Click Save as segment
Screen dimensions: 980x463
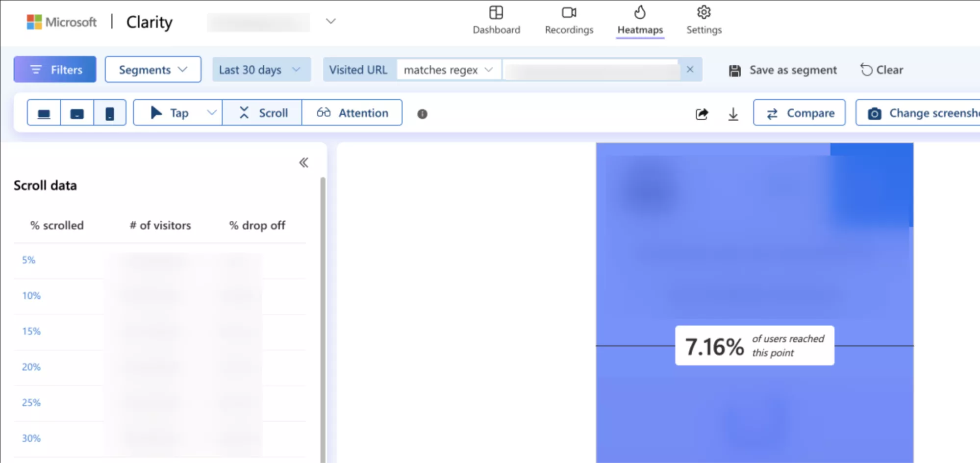[783, 70]
